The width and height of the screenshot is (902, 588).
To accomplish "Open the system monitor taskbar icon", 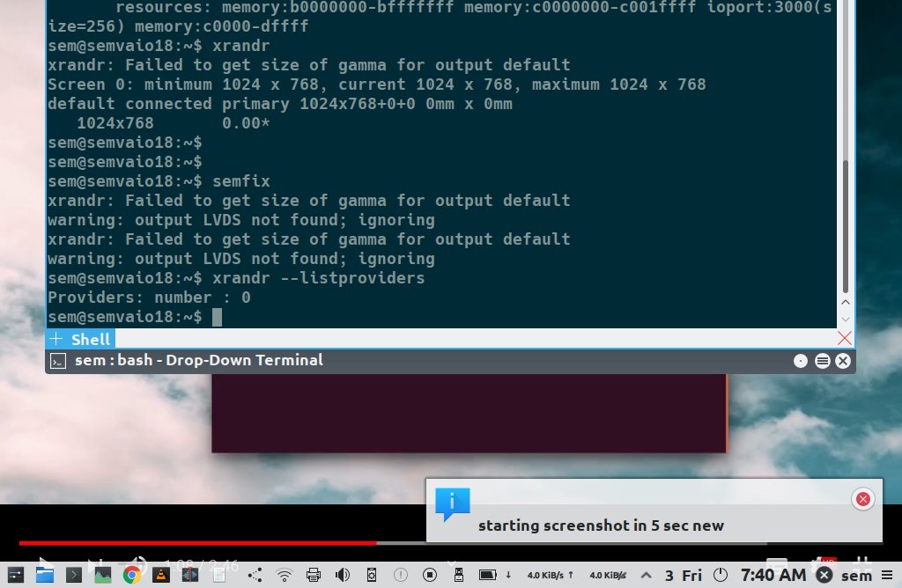I will [102, 575].
